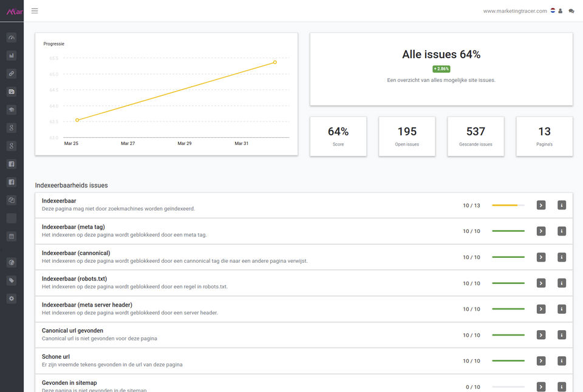Click the 'Canonical url gevonden' row title
The width and height of the screenshot is (583, 392).
pos(72,330)
